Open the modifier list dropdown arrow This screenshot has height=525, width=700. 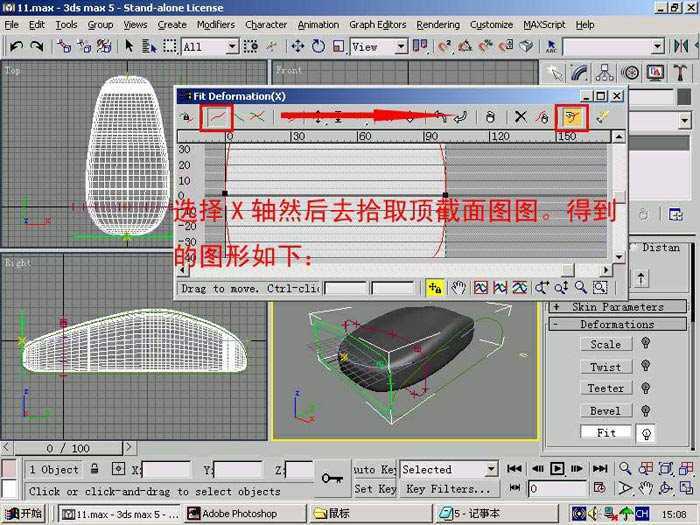(x=684, y=121)
